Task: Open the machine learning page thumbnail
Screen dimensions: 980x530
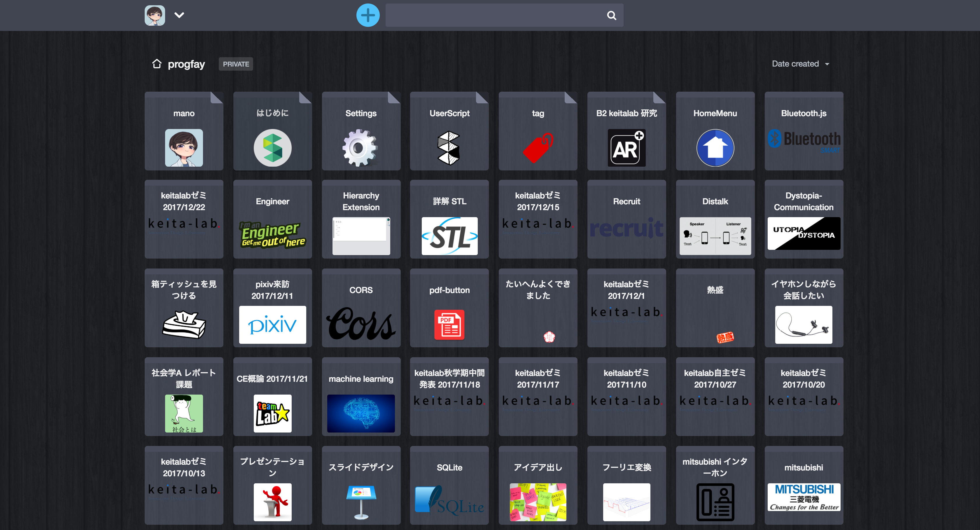Action: tap(361, 413)
